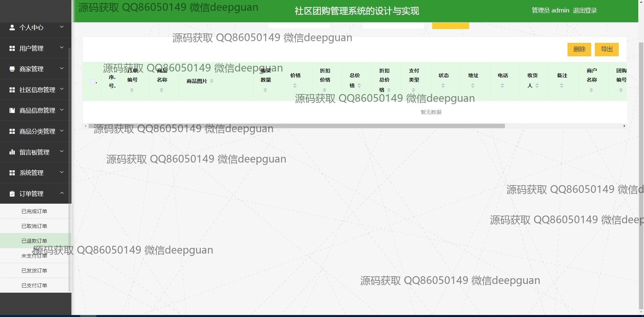Expand the 系统管理 menu chevron

[62, 172]
